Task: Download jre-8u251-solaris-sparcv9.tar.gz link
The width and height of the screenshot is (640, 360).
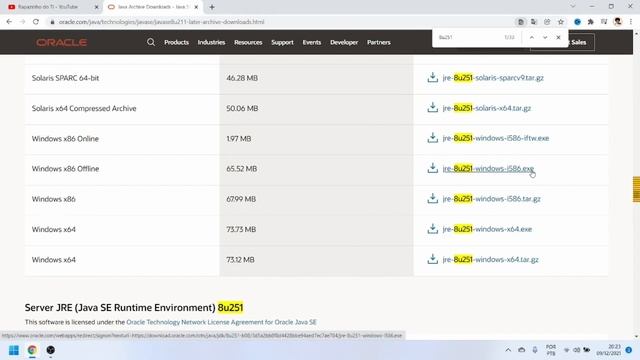Action: click(493, 78)
